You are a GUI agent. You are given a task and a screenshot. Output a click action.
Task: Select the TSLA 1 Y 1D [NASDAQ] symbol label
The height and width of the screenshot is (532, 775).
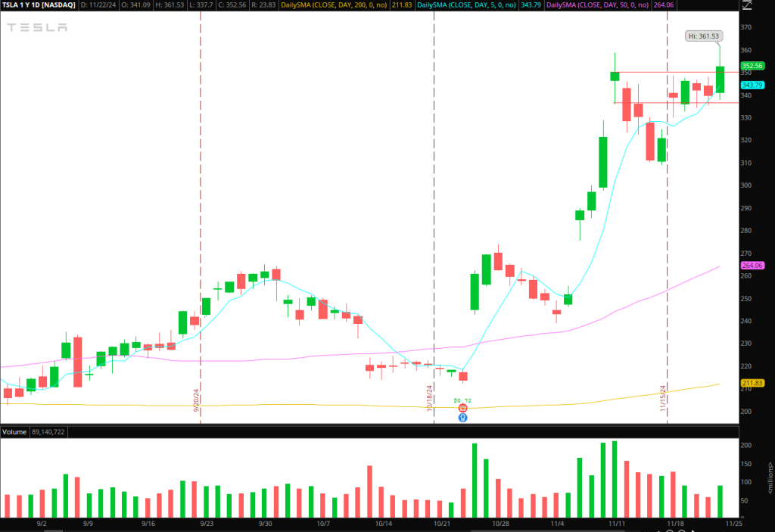pyautogui.click(x=39, y=5)
